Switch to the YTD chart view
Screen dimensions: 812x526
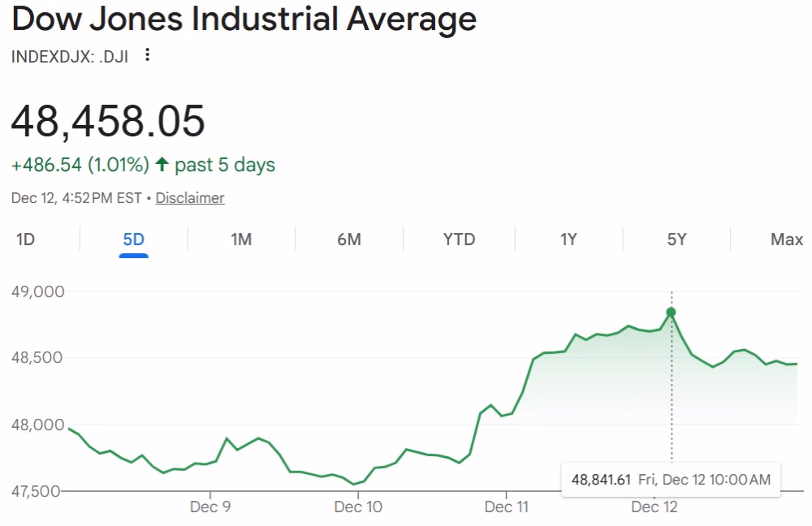pos(459,239)
